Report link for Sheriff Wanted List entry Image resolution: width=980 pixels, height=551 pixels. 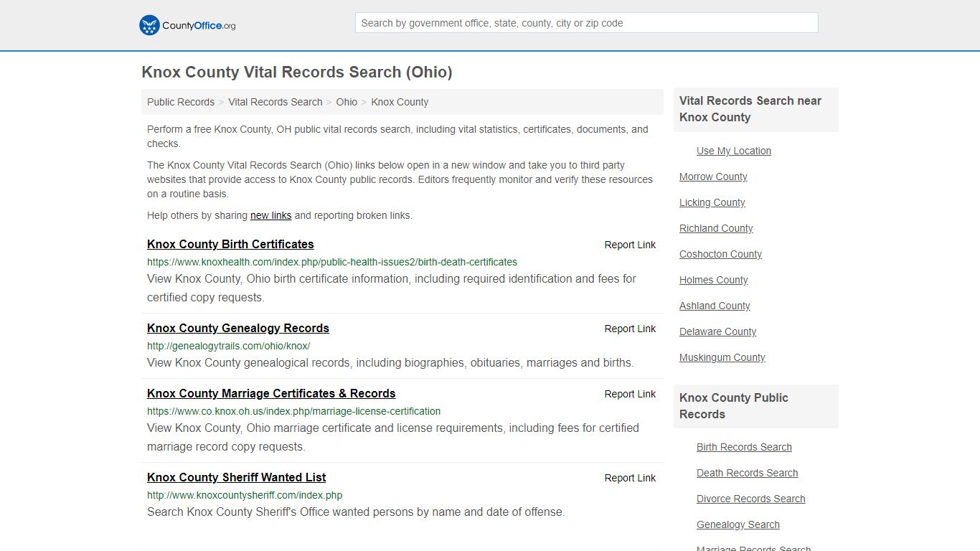coord(630,478)
